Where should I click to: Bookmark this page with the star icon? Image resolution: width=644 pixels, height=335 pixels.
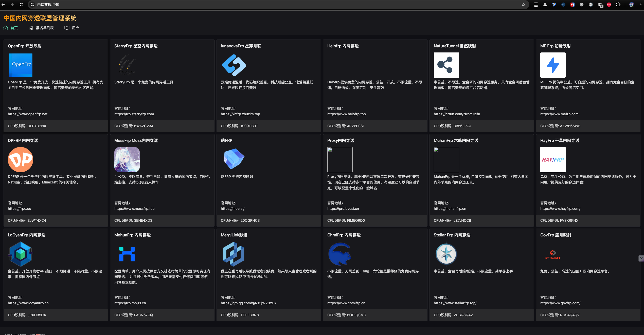(523, 5)
